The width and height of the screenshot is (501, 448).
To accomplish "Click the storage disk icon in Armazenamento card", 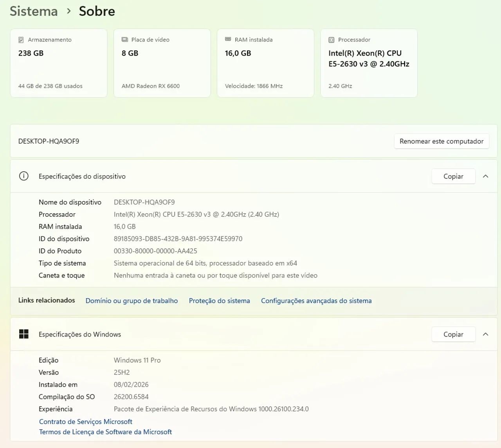I will 21,40.
